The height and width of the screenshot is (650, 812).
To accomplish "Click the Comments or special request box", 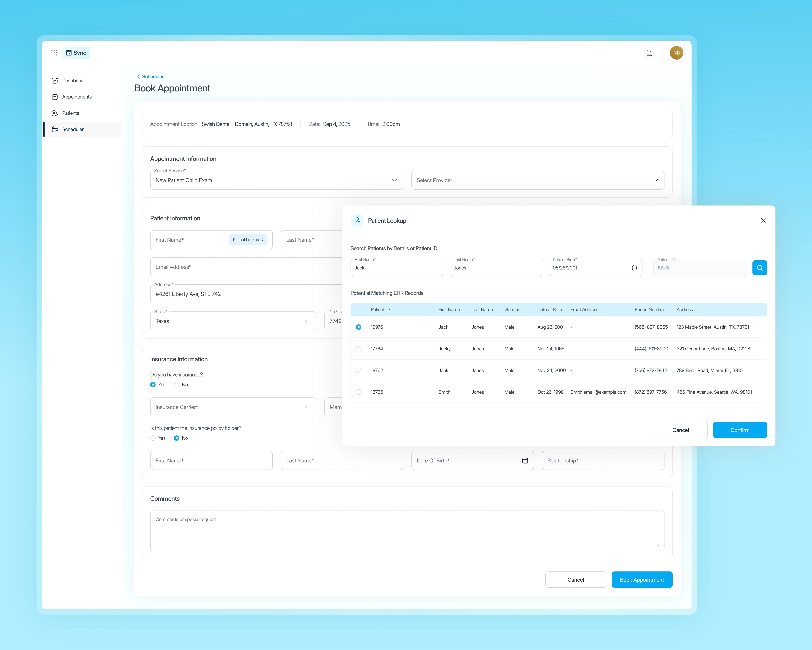I will 407,530.
